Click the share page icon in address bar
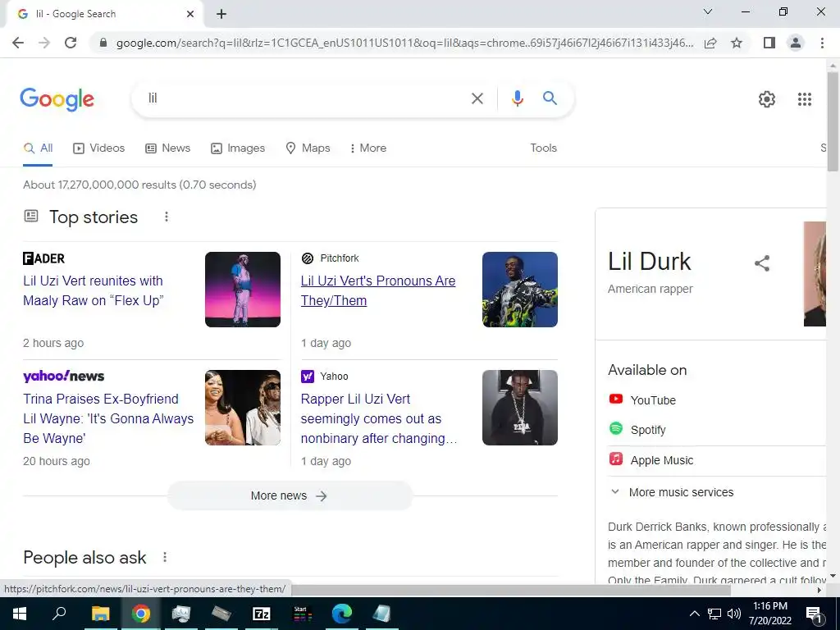The width and height of the screenshot is (840, 630). (710, 43)
